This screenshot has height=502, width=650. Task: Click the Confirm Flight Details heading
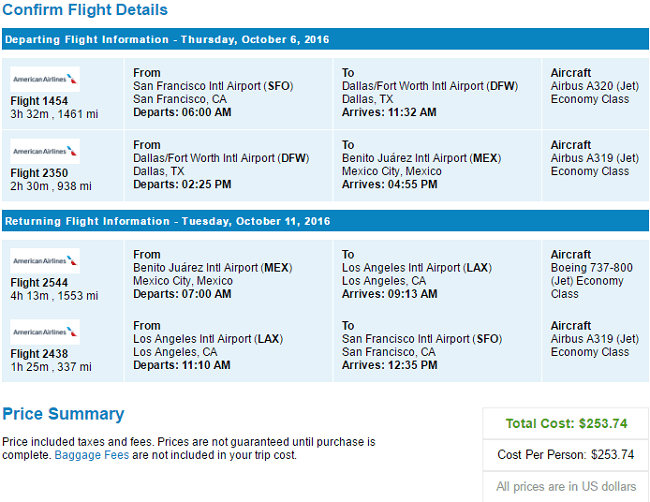[x=85, y=10]
